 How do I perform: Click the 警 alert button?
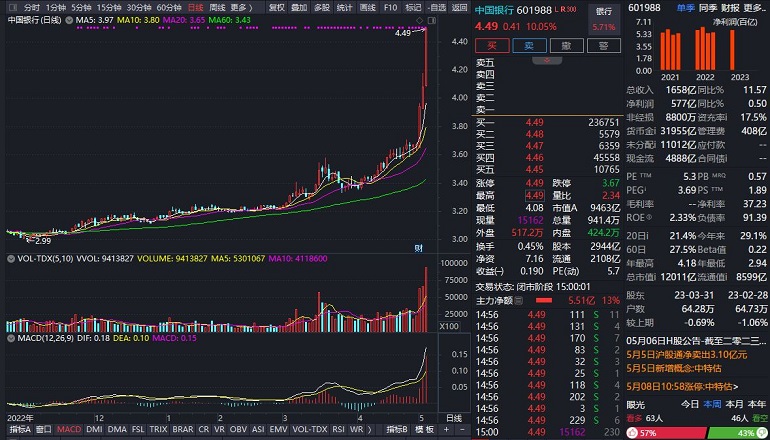pos(604,46)
